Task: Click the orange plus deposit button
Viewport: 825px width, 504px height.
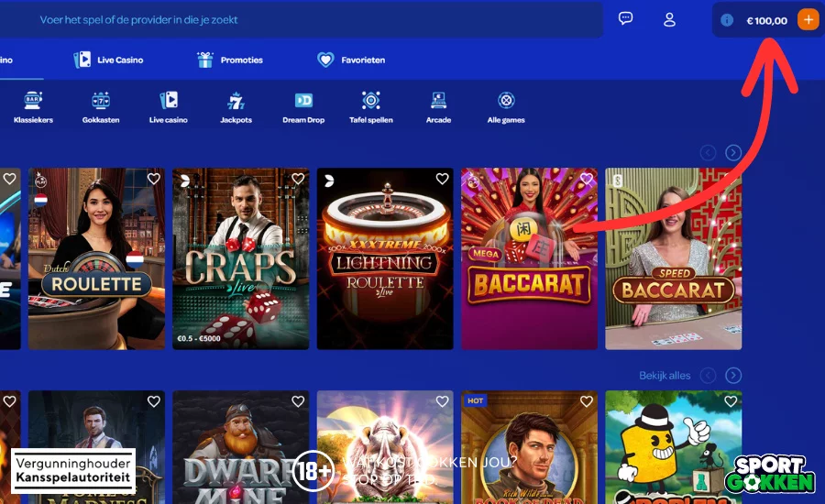Action: 808,20
